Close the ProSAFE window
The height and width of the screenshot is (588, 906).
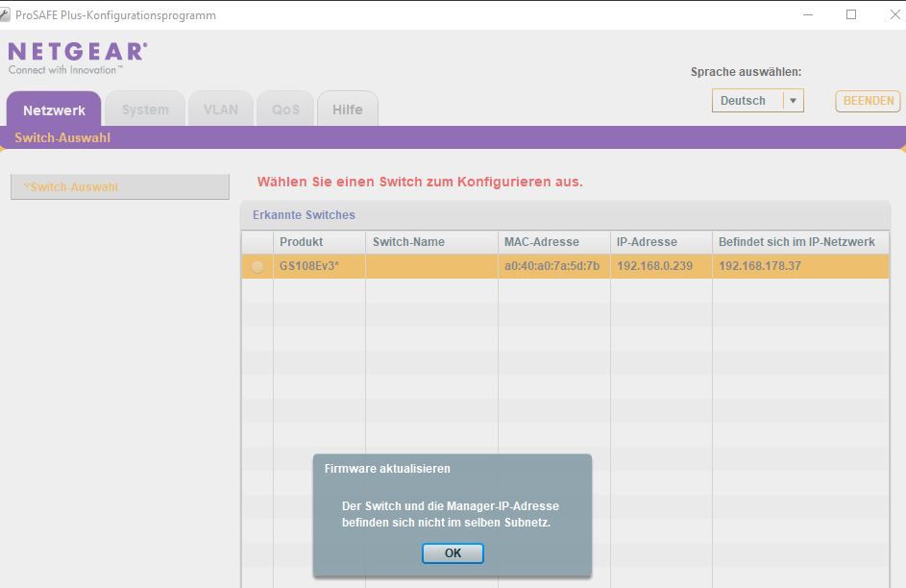[x=894, y=15]
